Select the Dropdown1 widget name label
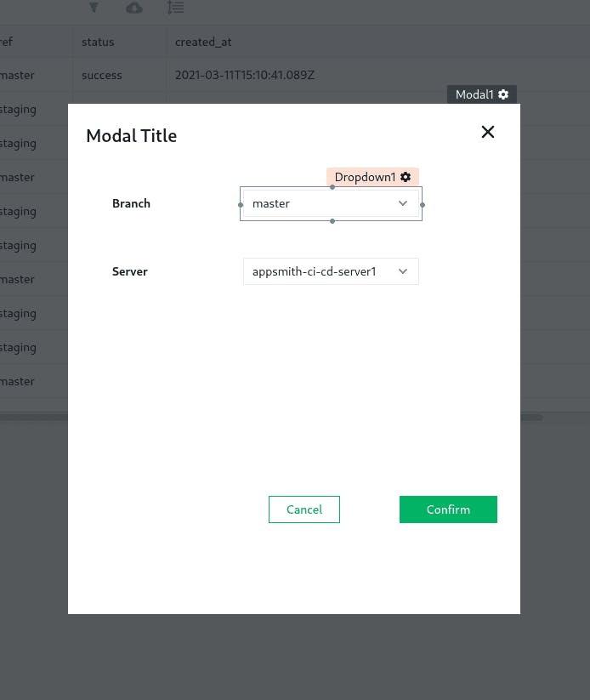The height and width of the screenshot is (700, 590). (x=365, y=177)
